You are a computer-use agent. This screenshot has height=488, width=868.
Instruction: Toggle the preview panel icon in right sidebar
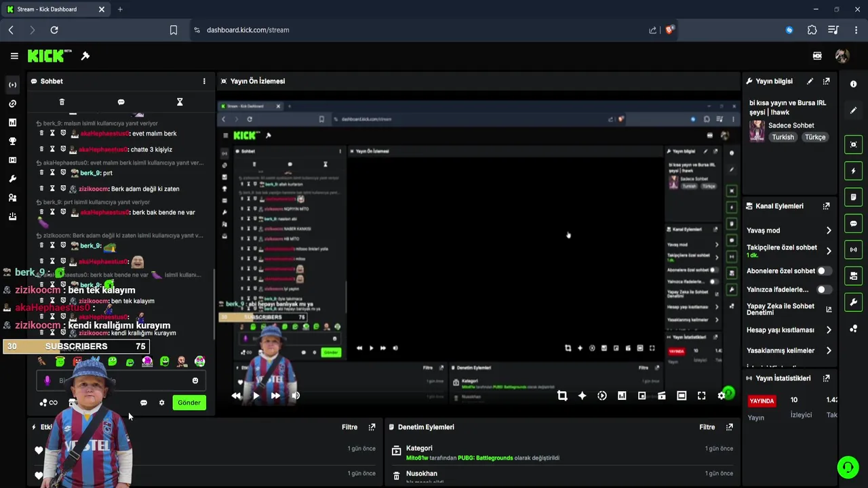[x=853, y=144]
